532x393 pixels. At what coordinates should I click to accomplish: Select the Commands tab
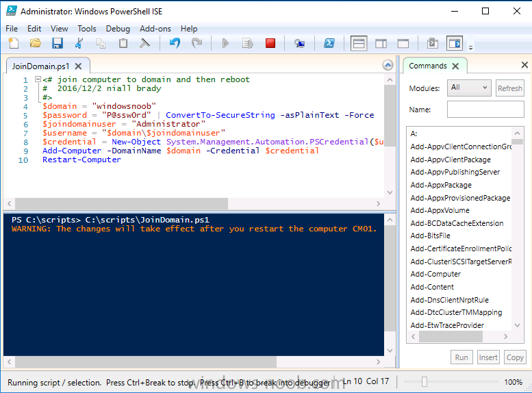[x=428, y=66]
